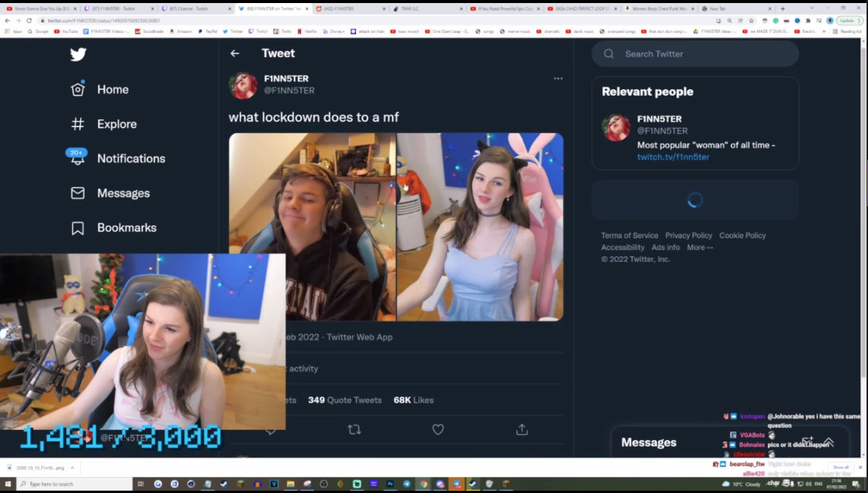
Task: Open the Chrome extensions puzzle icon
Action: (x=808, y=21)
